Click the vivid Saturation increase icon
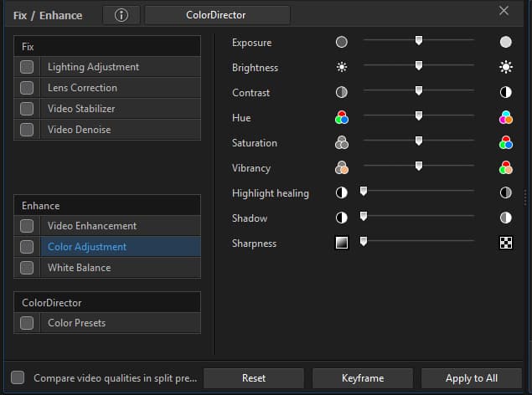Viewport: 532px width, 395px height. (x=505, y=143)
